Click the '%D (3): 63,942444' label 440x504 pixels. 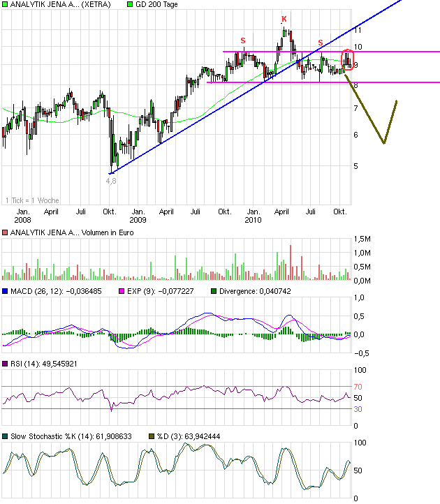[x=189, y=436]
